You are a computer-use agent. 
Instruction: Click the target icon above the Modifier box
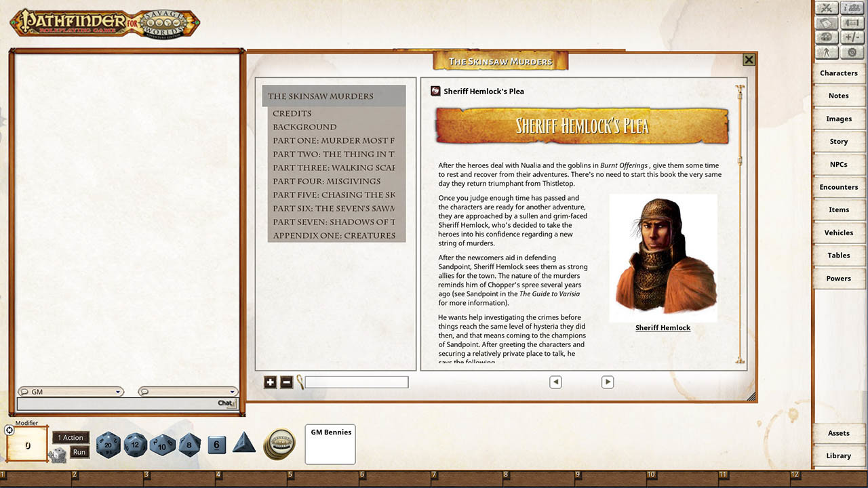click(9, 430)
